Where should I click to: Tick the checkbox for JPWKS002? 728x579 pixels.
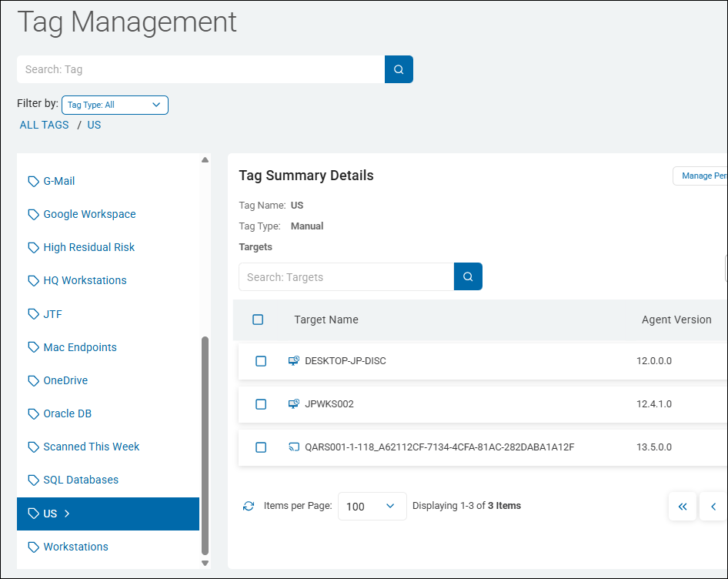261,404
